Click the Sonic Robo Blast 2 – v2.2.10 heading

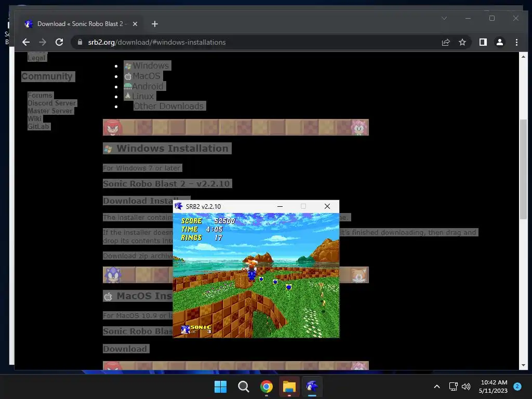tap(167, 183)
